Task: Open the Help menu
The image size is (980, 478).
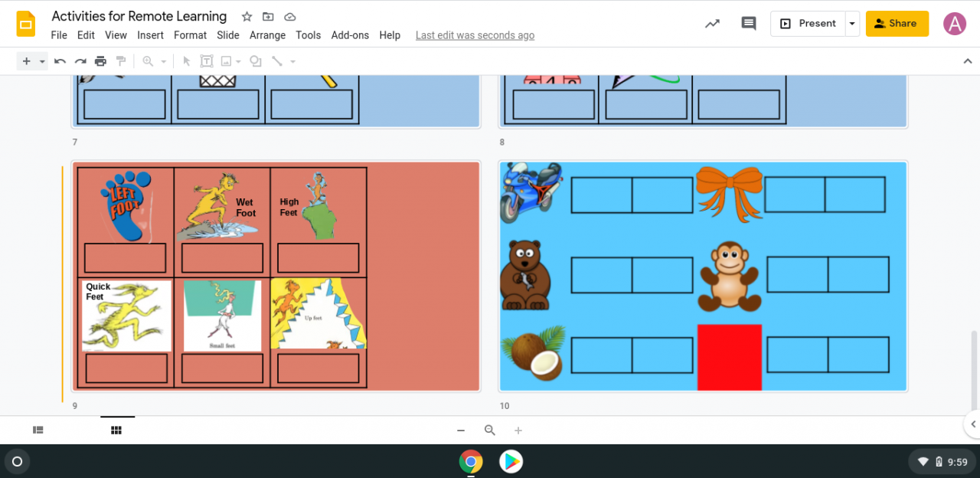Action: pyautogui.click(x=390, y=35)
